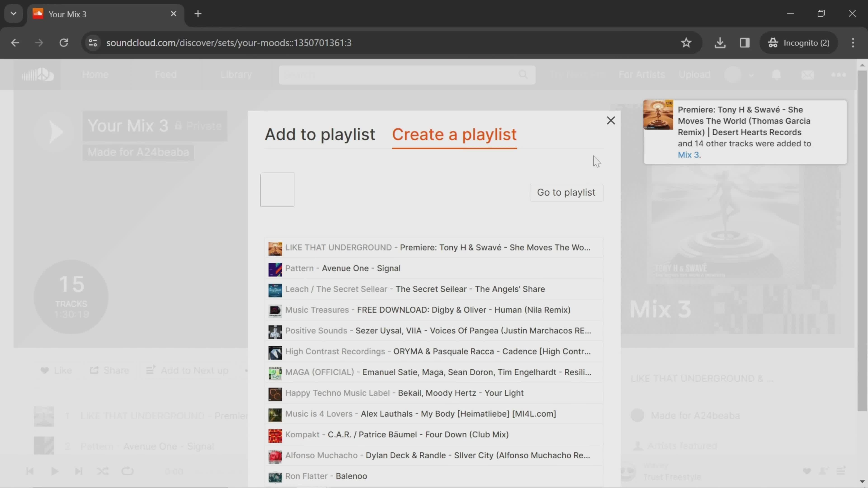
Task: Click the Made for A24beaba link in sidebar
Action: click(695, 416)
